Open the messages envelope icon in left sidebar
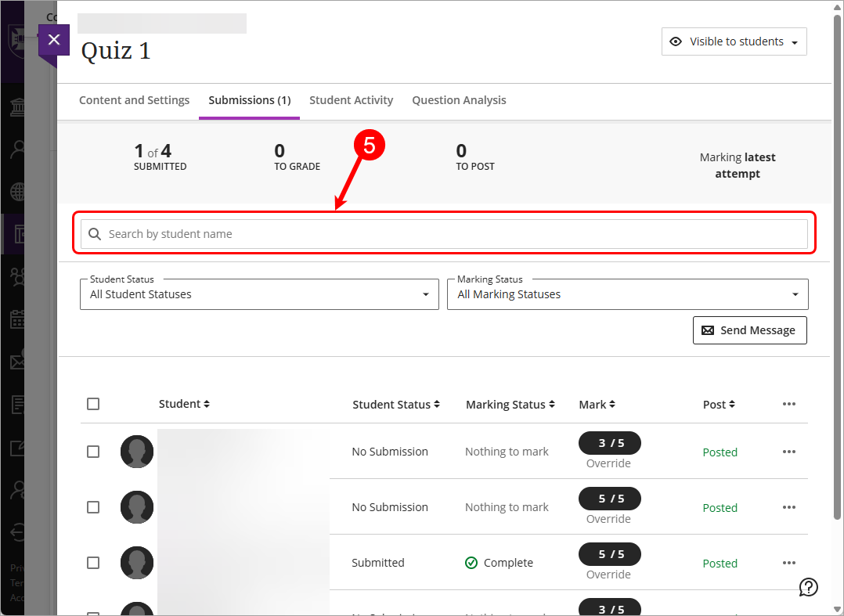 pyautogui.click(x=17, y=362)
